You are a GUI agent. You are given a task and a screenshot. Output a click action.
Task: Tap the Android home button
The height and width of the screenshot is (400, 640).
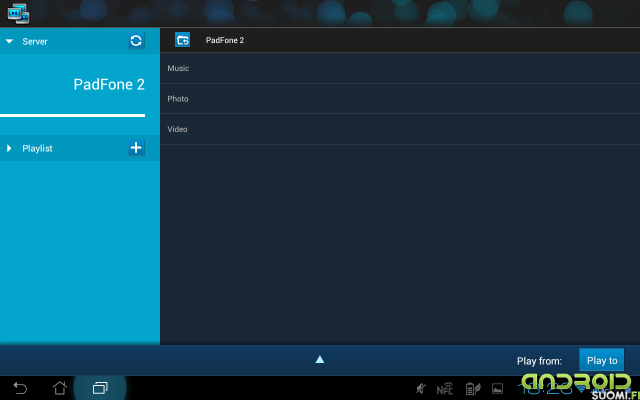[60, 388]
